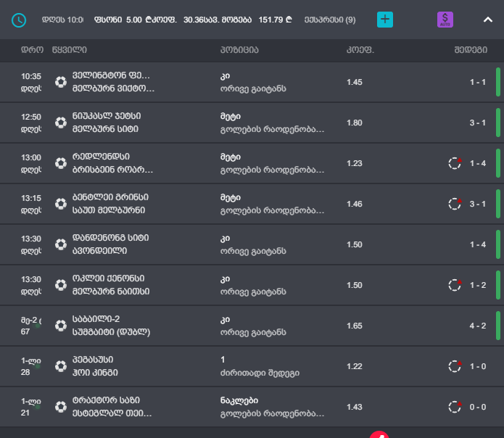Click soccer ball icon in ნიუკასლ ჯეტსი row
Screen dimensions: 504x438
(61, 123)
